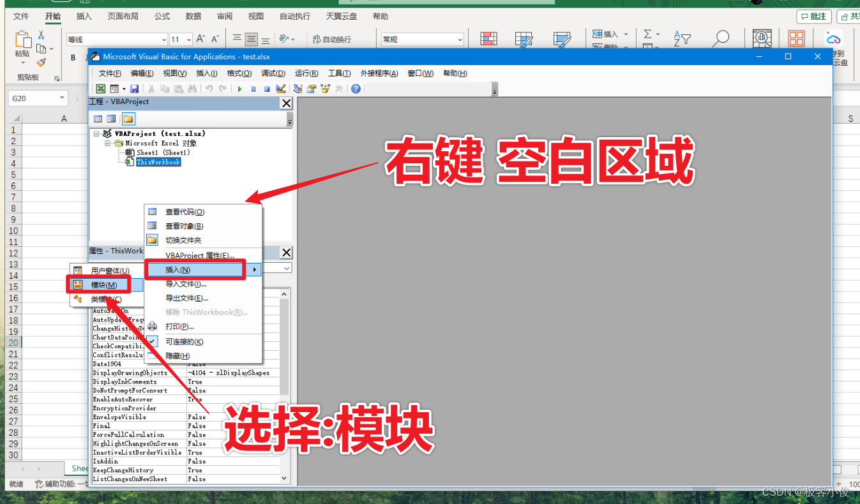Click the Copy icon in VBA toolbar
The image size is (860, 504).
click(x=165, y=89)
